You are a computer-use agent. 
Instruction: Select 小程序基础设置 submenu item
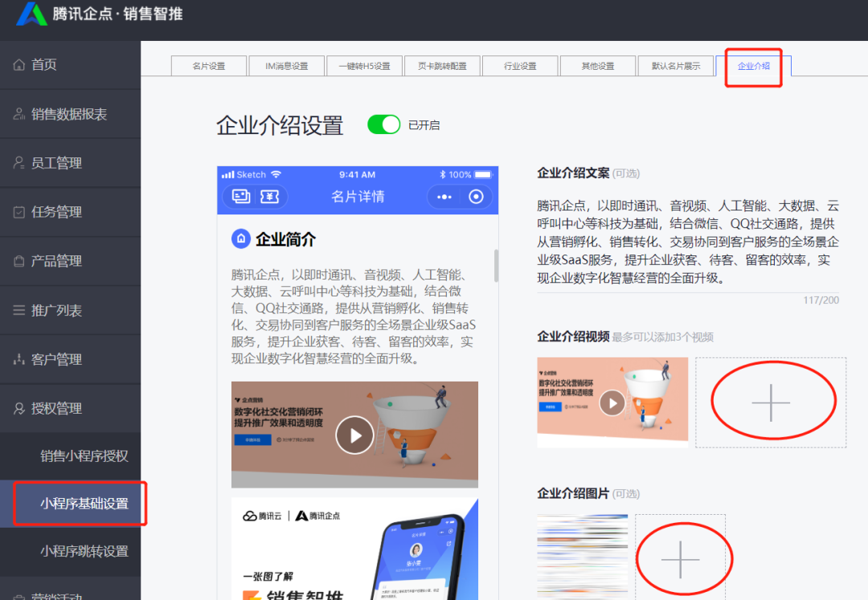click(70, 504)
